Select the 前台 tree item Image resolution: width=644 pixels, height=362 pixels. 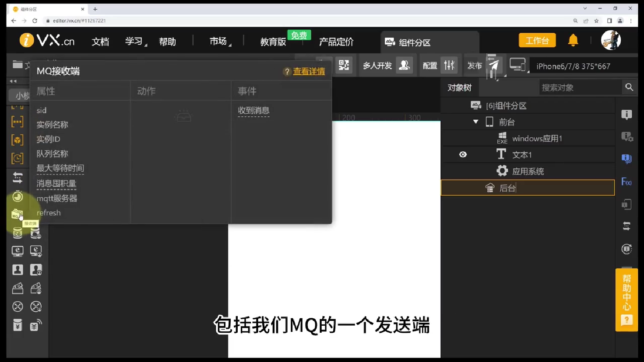(x=528, y=122)
